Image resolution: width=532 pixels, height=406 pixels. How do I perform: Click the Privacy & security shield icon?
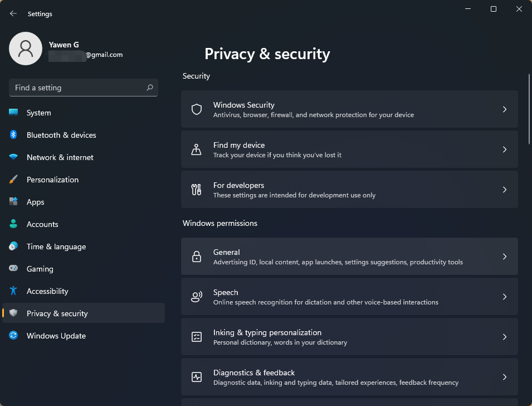(x=13, y=313)
